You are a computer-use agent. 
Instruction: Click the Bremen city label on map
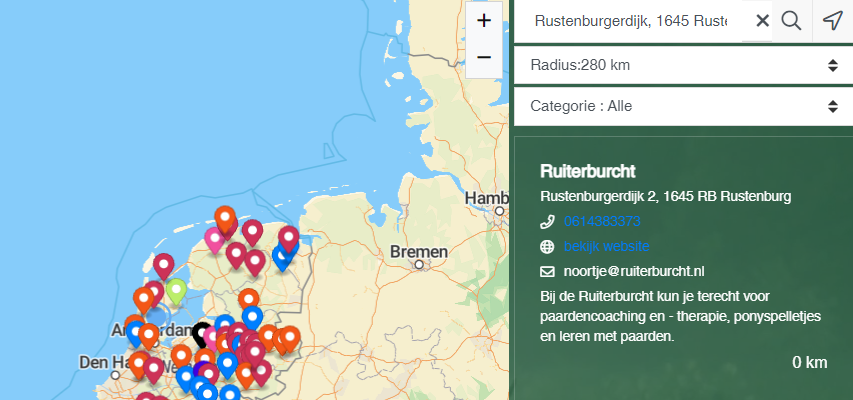click(x=420, y=250)
